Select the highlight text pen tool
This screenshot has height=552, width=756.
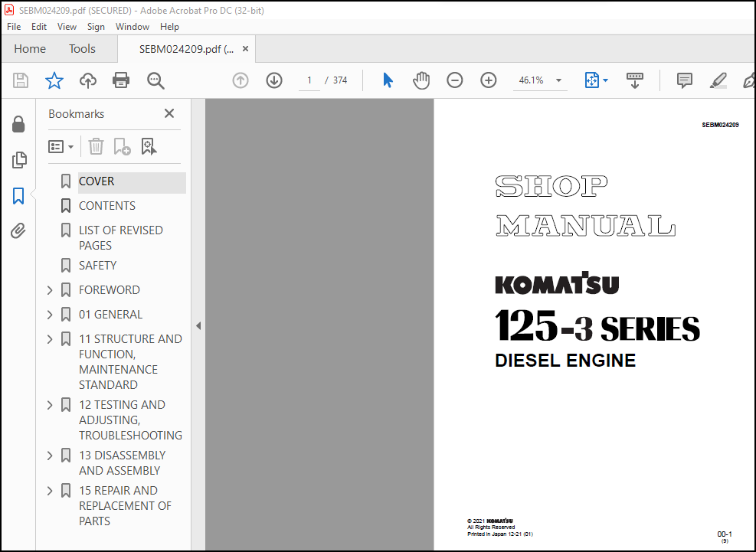coord(718,80)
